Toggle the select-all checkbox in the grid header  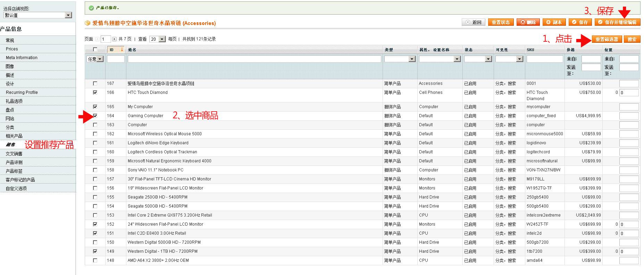pyautogui.click(x=95, y=50)
